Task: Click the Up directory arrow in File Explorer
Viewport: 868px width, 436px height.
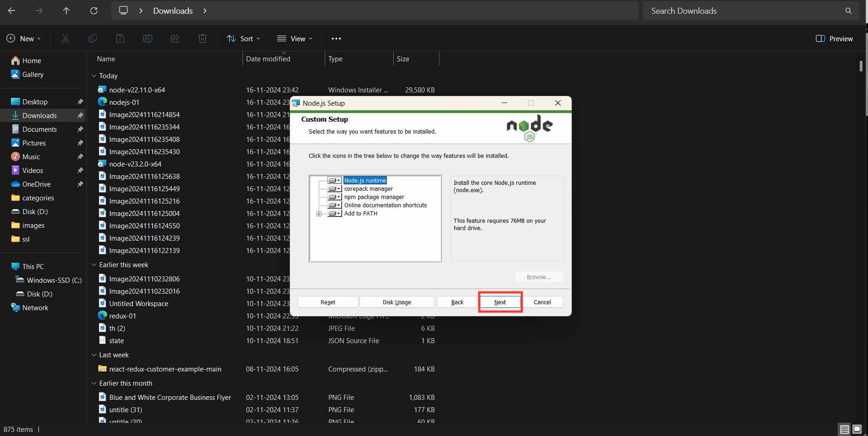Action: point(66,11)
